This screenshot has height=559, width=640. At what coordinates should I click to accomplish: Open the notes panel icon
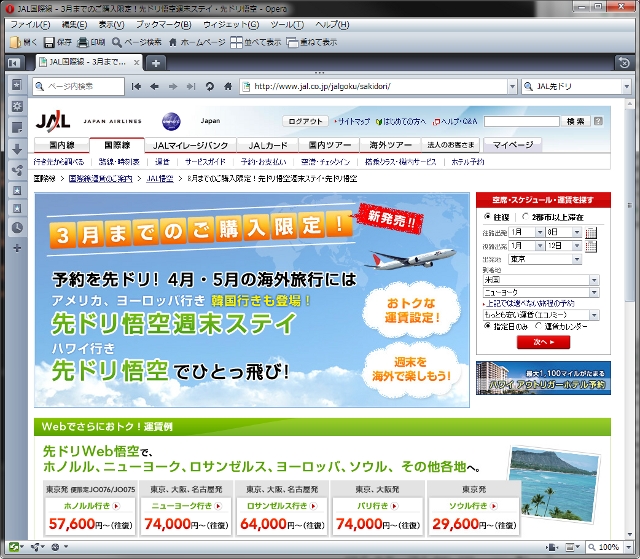tap(17, 128)
